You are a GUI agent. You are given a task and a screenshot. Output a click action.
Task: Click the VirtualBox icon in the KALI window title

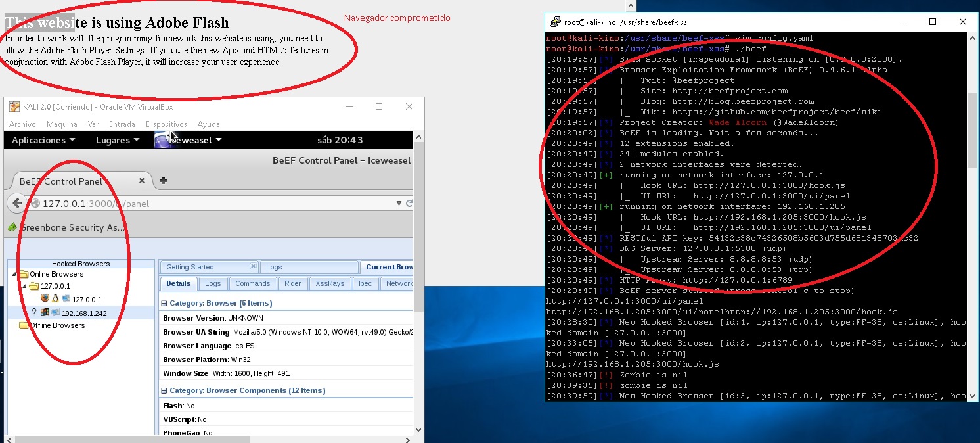14,107
